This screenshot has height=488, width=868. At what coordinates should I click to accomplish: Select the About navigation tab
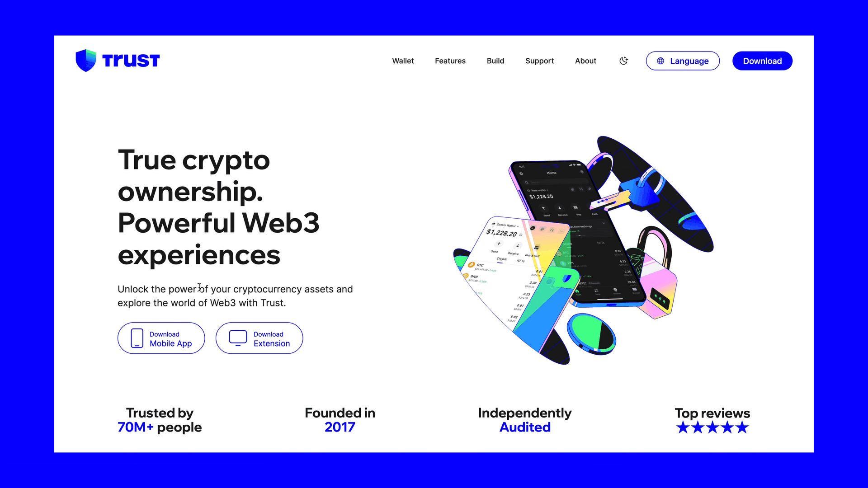click(x=585, y=61)
